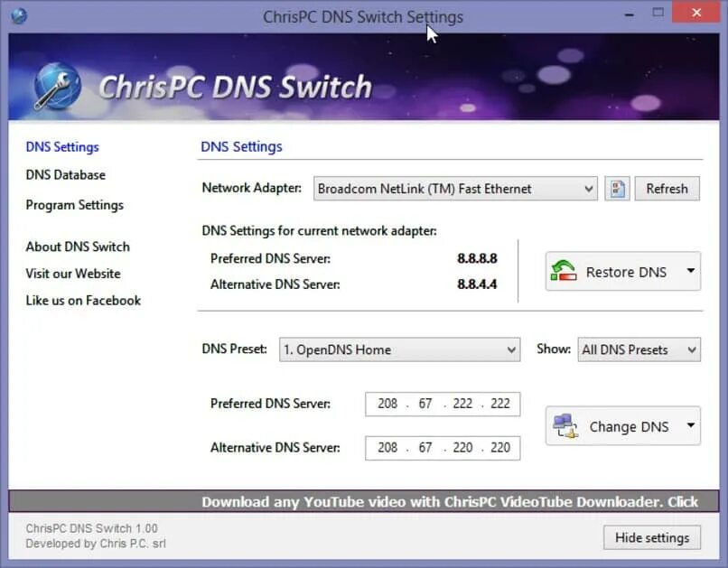Viewport: 728px width, 568px height.
Task: Expand the Network Adapter combo box
Action: pos(455,189)
